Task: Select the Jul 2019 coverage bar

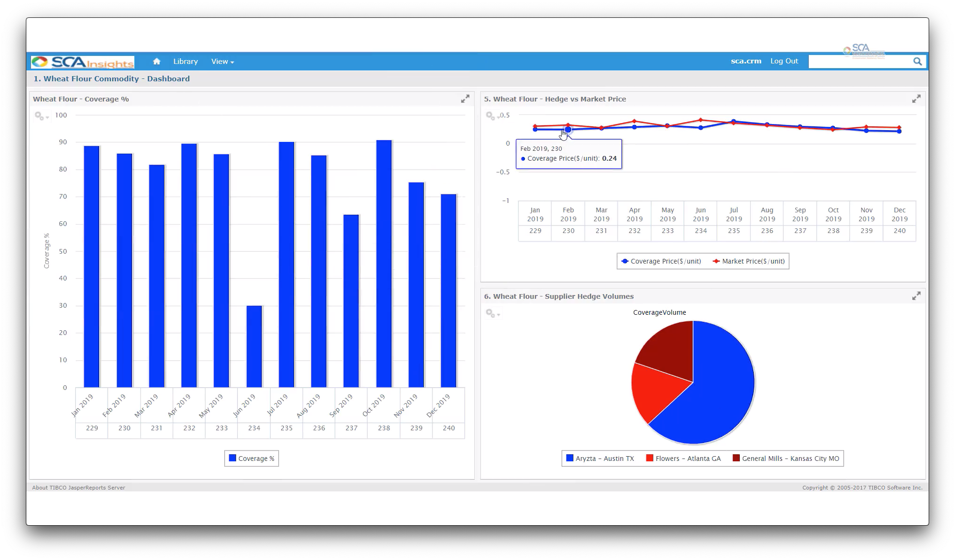Action: [x=286, y=264]
